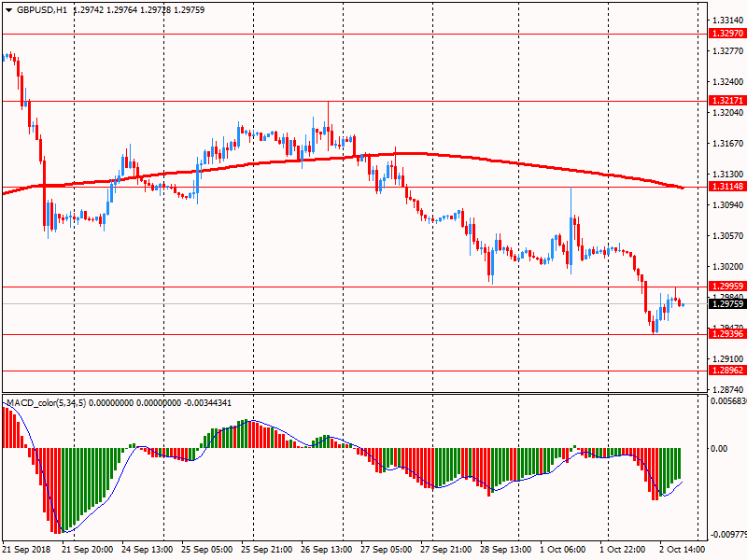747x560 pixels.
Task: Click the 1.30570 price axis value
Action: point(726,235)
